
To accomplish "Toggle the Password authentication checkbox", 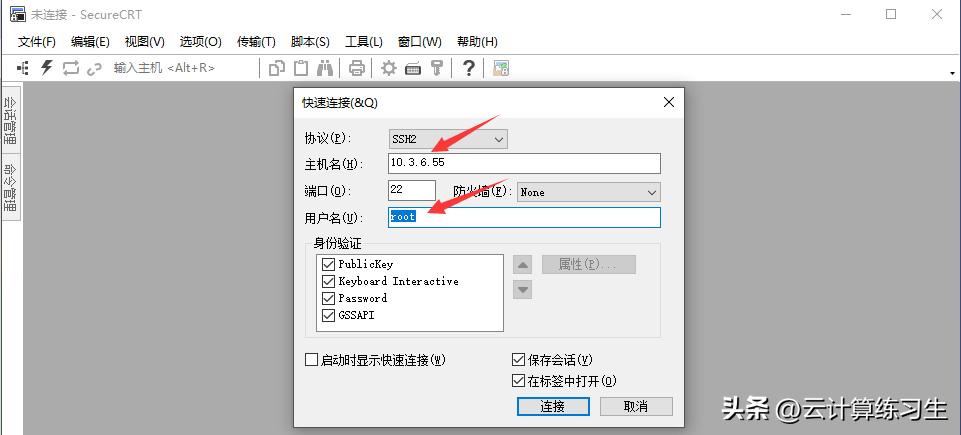I will click(329, 298).
